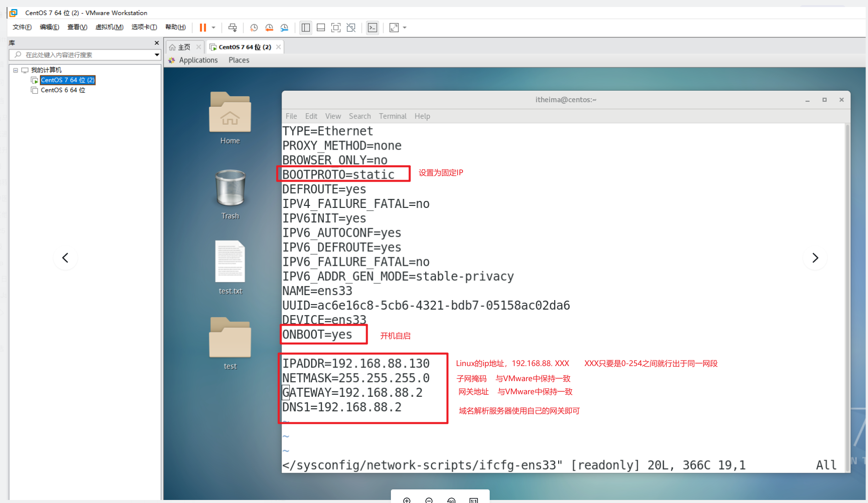The height and width of the screenshot is (503, 868).
Task: Send Ctrl+Alt+Del to the guest
Action: pyautogui.click(x=233, y=28)
